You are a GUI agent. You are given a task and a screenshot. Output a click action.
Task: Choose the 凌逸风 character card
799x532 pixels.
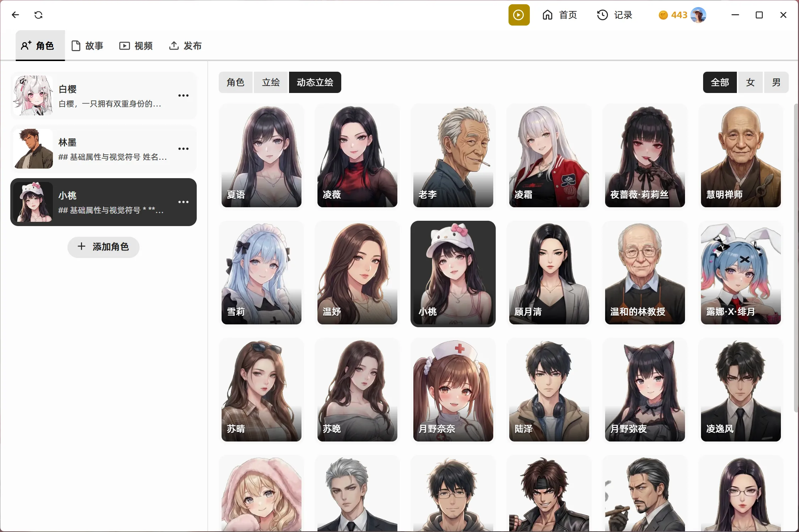(741, 391)
